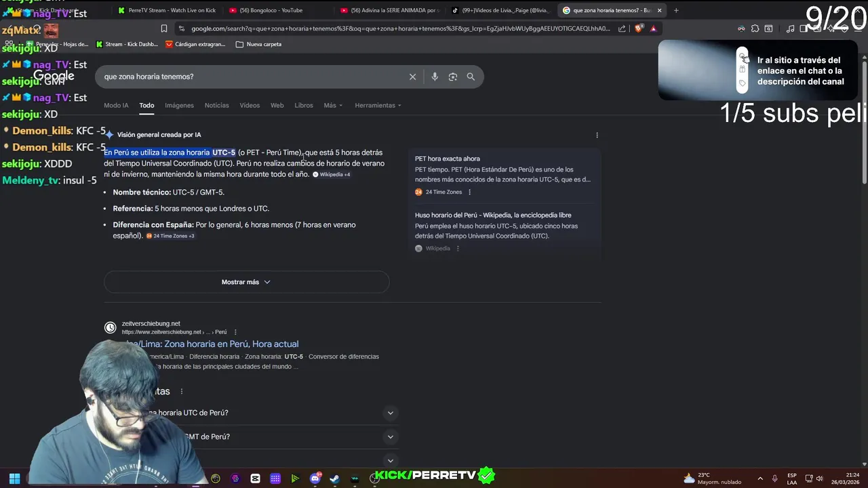Screen dimensions: 868x488
Task: Expand the Más search filter dropdown
Action: tap(333, 105)
